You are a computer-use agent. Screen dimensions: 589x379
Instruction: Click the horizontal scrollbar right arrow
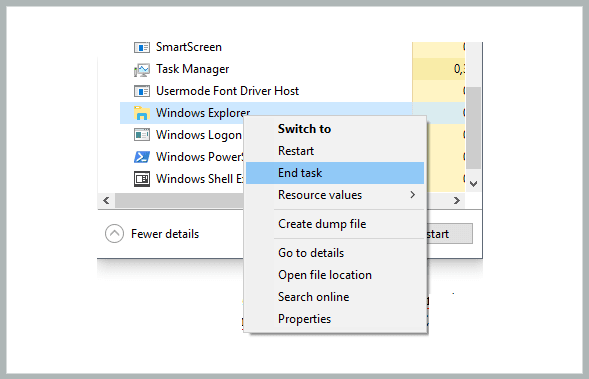pos(457,201)
